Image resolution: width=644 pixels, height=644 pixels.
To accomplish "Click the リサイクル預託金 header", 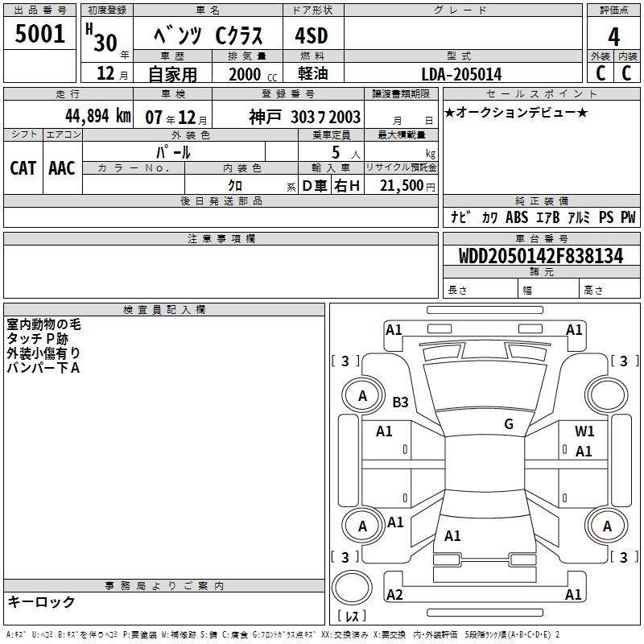I will coord(401,167).
